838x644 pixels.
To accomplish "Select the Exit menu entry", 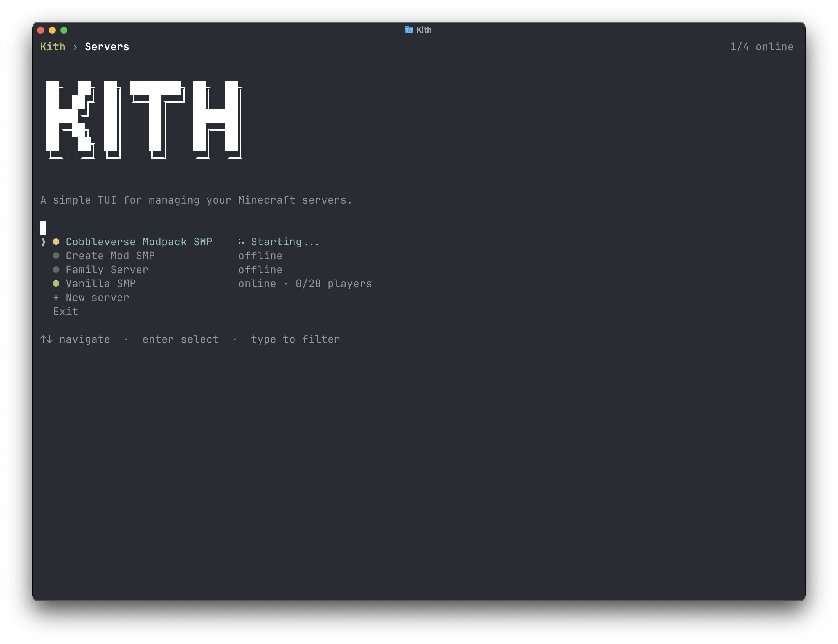I will pyautogui.click(x=66, y=311).
